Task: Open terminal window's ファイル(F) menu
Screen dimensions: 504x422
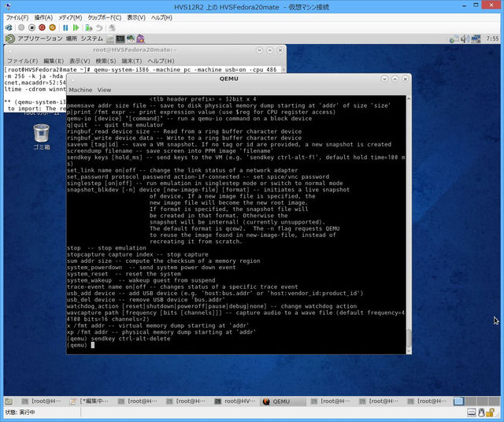Action: click(x=22, y=61)
